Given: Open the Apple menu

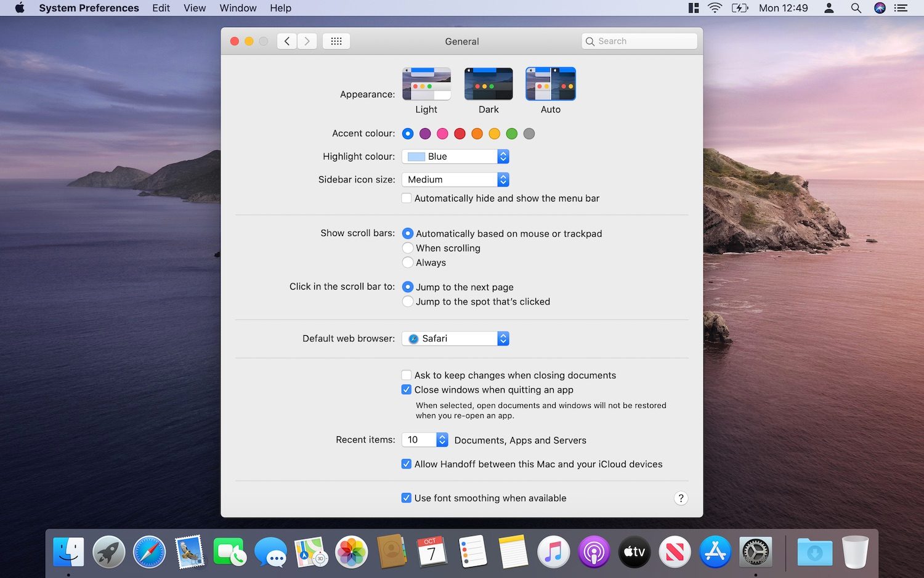Looking at the screenshot, I should [20, 8].
